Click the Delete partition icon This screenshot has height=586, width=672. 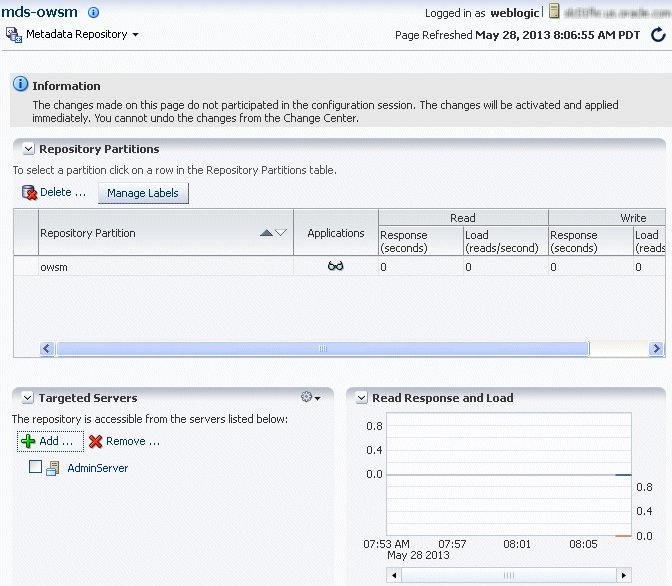point(30,192)
